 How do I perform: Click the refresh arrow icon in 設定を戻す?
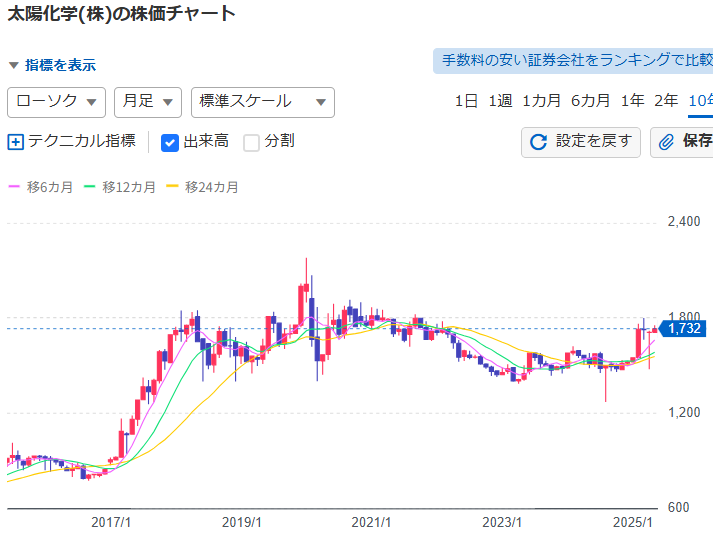(x=538, y=142)
